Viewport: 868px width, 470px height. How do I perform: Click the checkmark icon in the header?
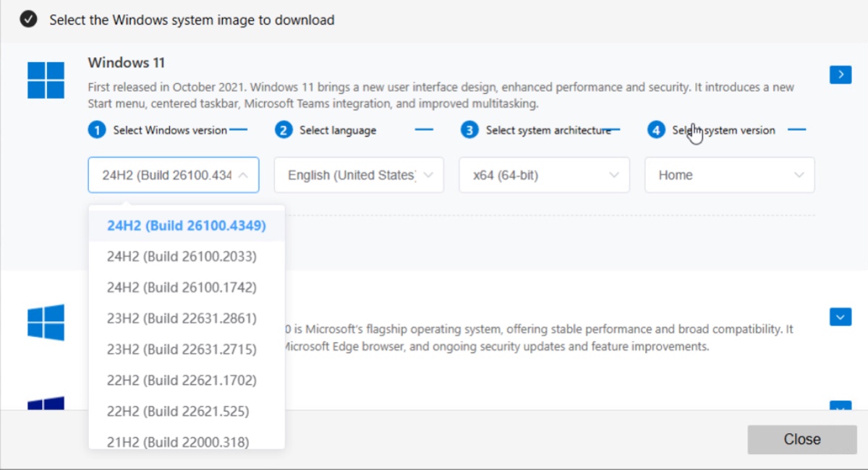pos(27,20)
